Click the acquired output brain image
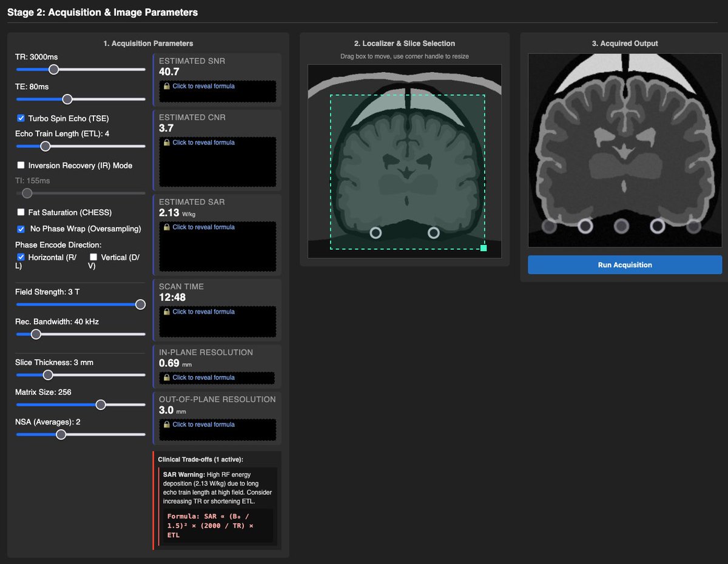The height and width of the screenshot is (564, 728). (x=625, y=150)
